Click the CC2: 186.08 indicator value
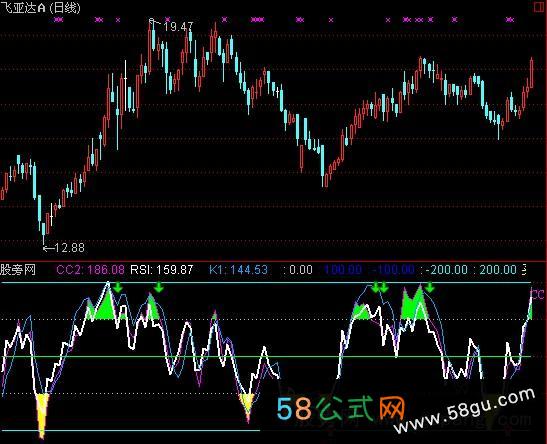Image resolution: width=547 pixels, height=444 pixels. (x=90, y=270)
